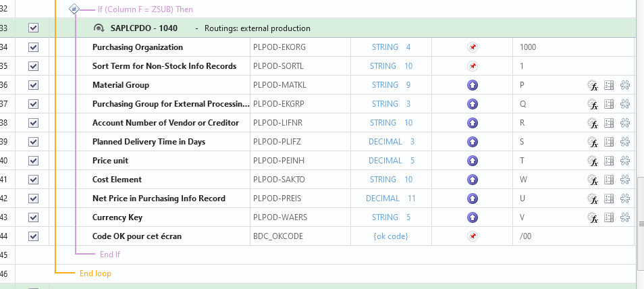Click the vertical scrollbar thumb
The image size is (644, 289).
(x=640, y=203)
